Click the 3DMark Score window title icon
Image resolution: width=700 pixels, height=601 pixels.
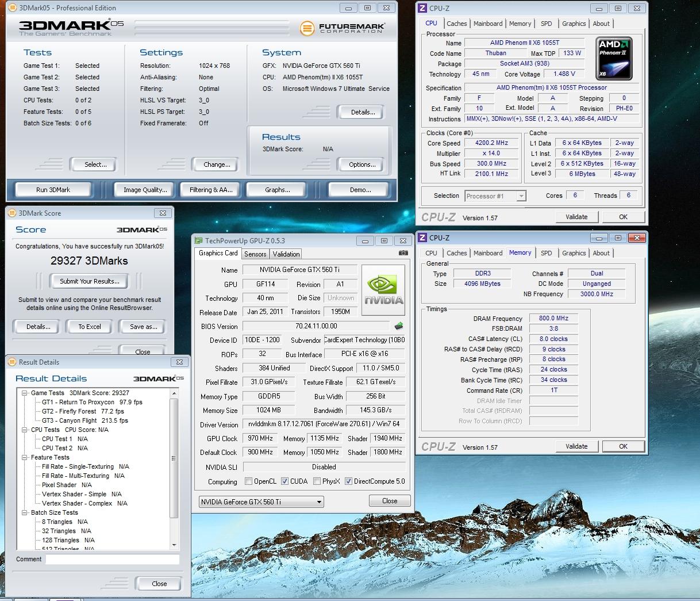click(x=13, y=213)
